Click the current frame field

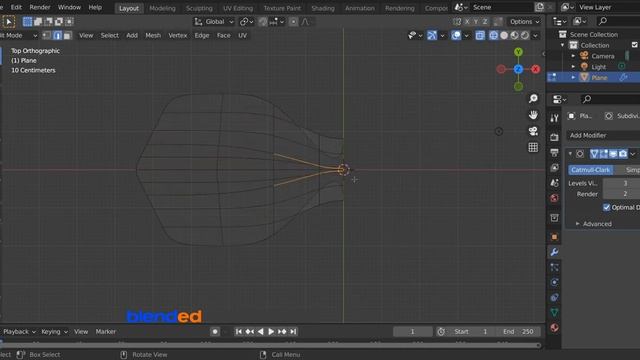(412, 331)
